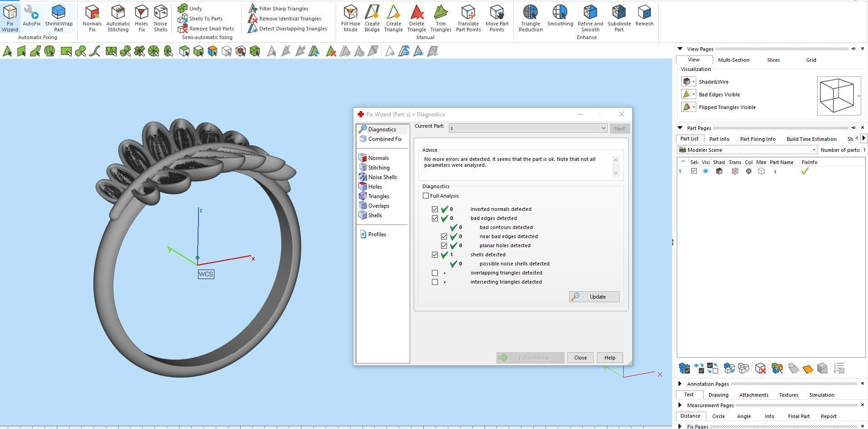This screenshot has width=868, height=429.
Task: Enable overlapping triangles detected checkbox
Action: pos(435,273)
